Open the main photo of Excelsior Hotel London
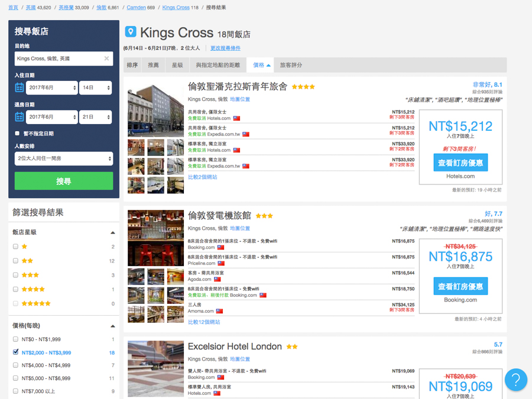The width and height of the screenshot is (532, 399). (x=155, y=369)
